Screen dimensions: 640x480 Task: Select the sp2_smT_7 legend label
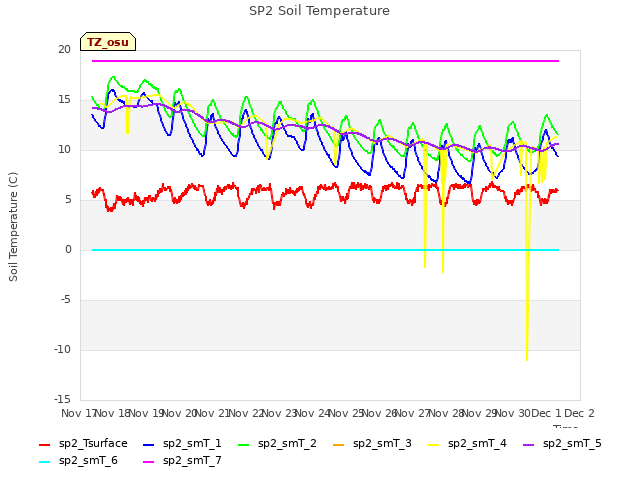point(192,461)
